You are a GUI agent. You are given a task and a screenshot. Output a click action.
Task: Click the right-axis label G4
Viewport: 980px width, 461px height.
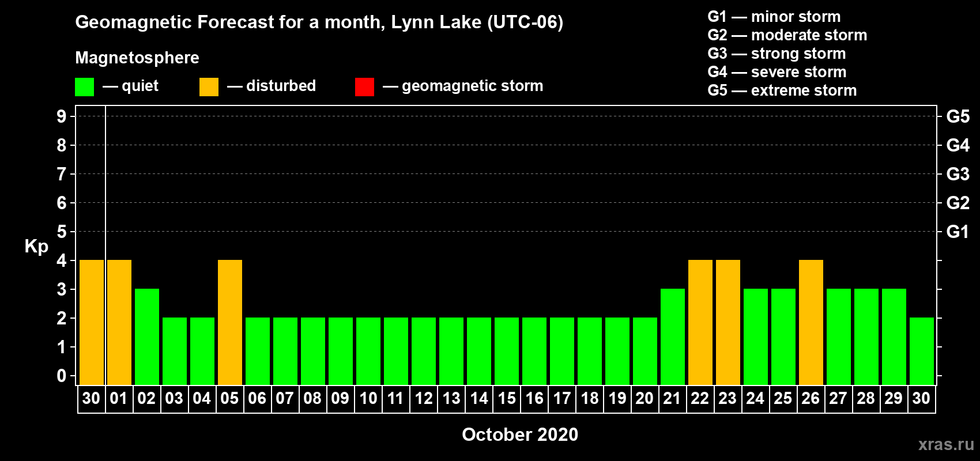tap(958, 145)
